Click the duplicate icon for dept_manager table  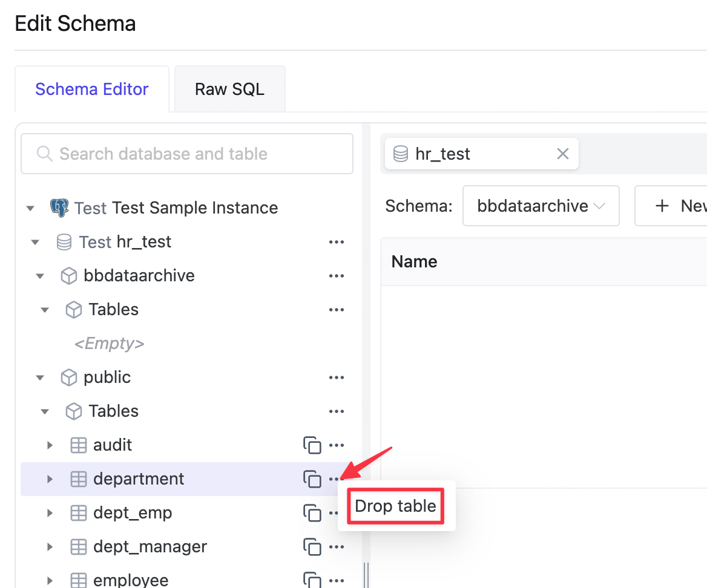pyautogui.click(x=312, y=546)
